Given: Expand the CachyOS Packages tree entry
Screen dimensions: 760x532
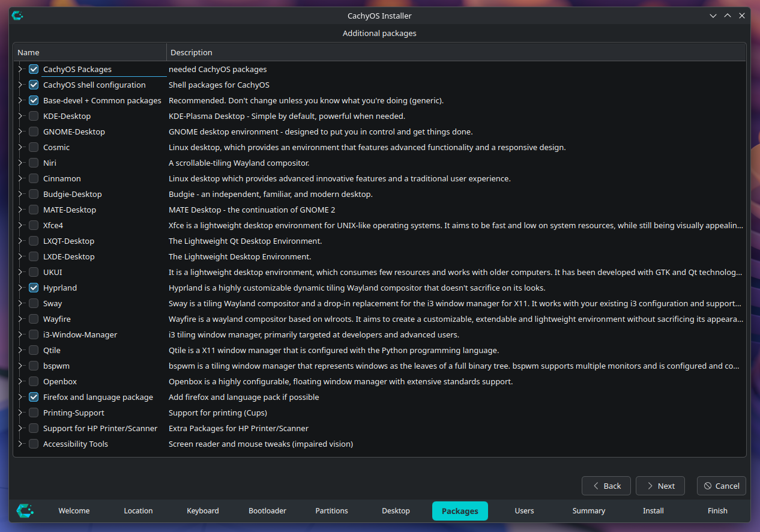Looking at the screenshot, I should coord(20,69).
